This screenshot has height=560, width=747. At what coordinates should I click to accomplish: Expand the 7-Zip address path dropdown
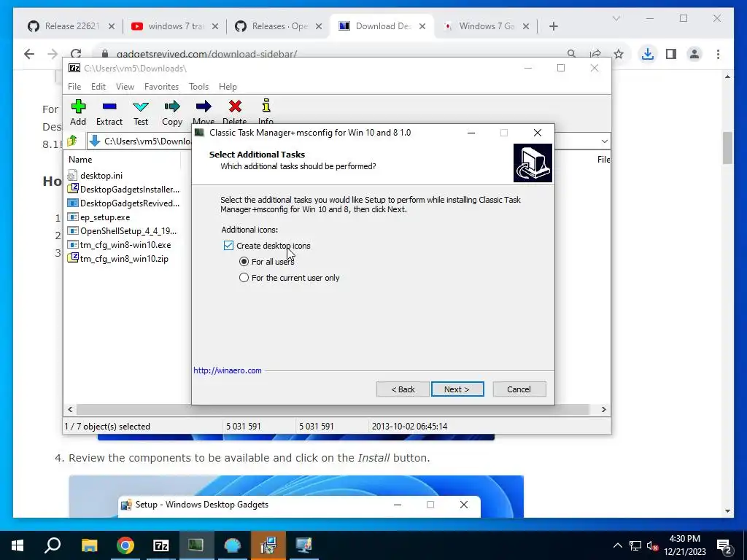[604, 141]
